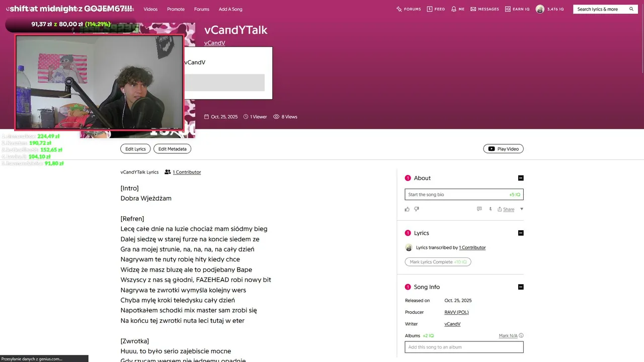Click the Mark N/A link for Albums
The height and width of the screenshot is (362, 644).
508,335
